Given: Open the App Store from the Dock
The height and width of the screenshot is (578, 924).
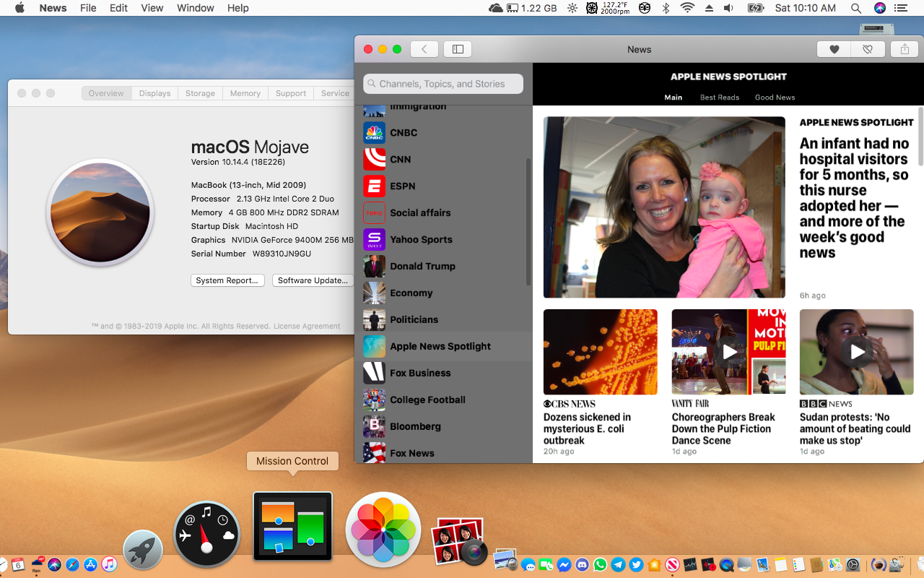Looking at the screenshot, I should (91, 565).
